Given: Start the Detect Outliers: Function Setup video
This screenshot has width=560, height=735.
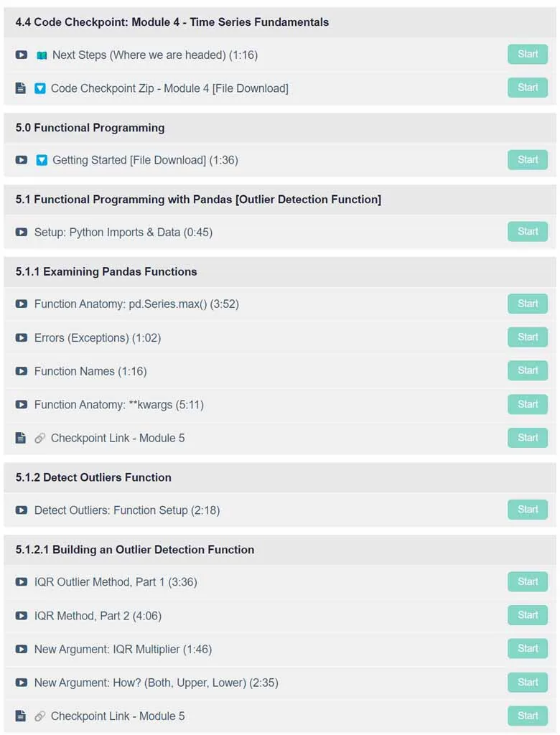Looking at the screenshot, I should 528,510.
